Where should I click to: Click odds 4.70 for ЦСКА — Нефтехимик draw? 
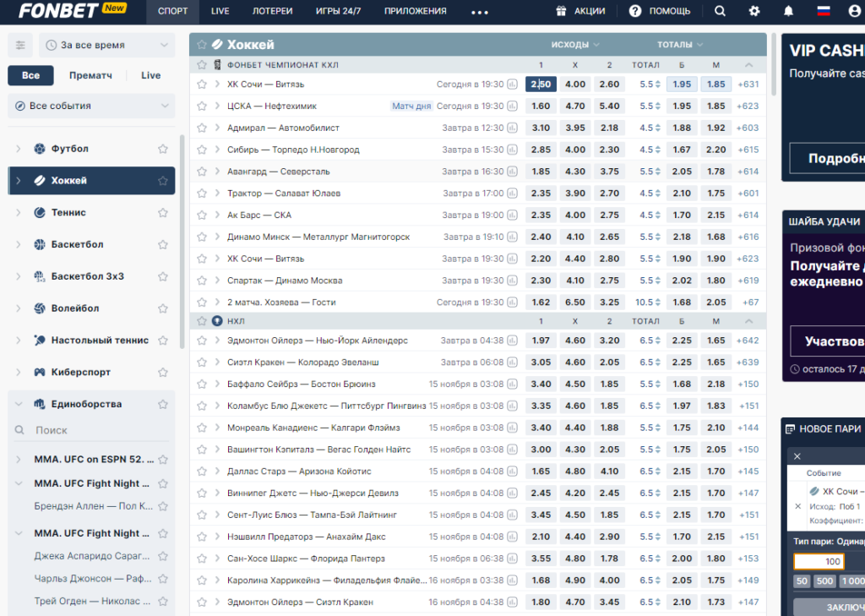(574, 106)
